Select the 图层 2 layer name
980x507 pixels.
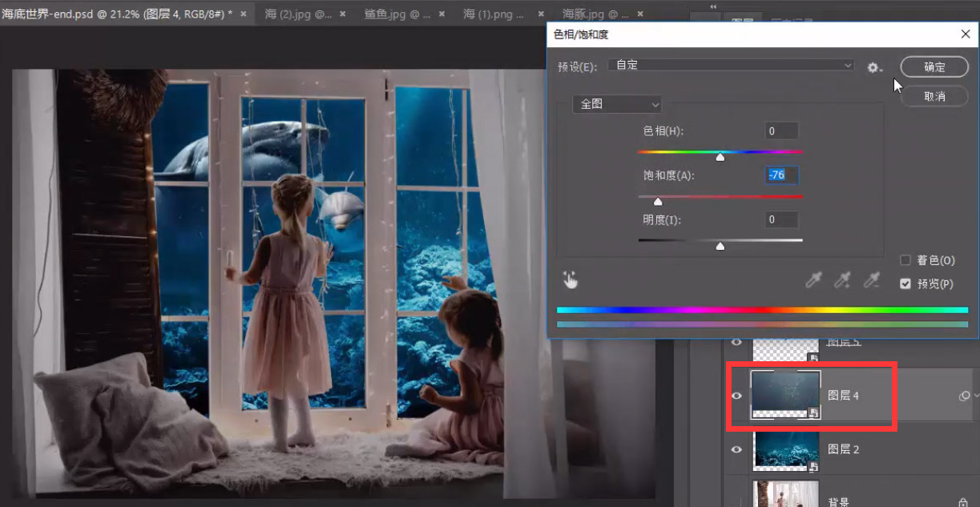pyautogui.click(x=843, y=449)
